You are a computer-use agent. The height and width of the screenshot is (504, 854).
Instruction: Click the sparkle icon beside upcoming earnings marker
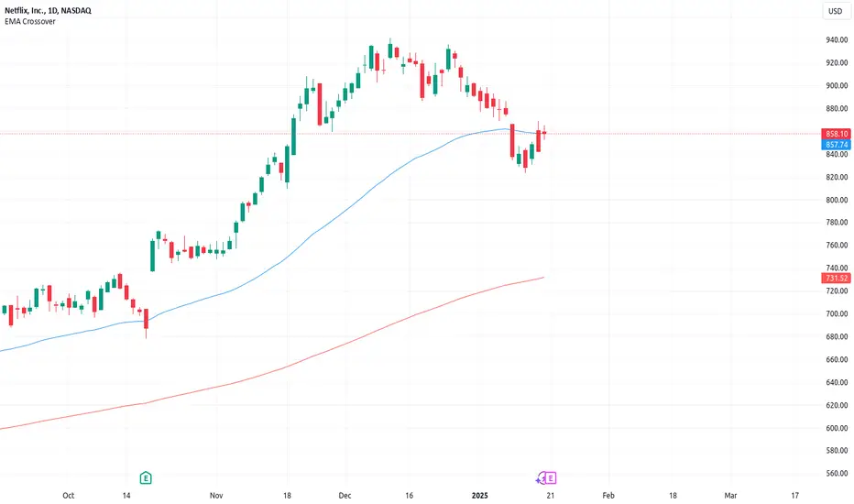pyautogui.click(x=540, y=479)
